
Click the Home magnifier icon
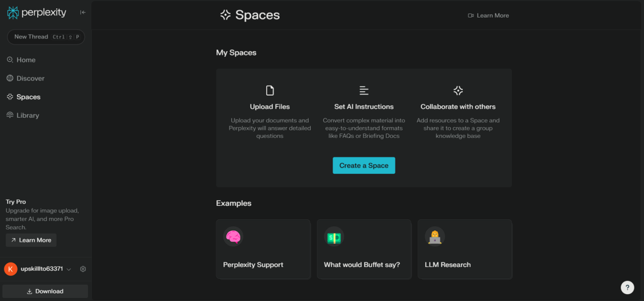pos(10,60)
